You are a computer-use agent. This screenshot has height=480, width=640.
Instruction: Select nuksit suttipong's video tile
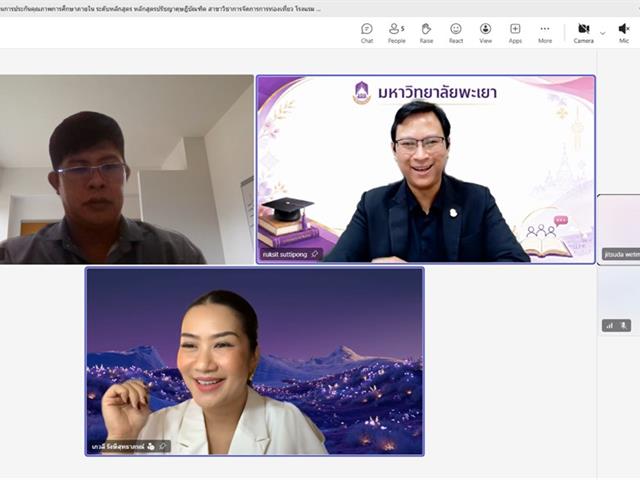(x=426, y=169)
